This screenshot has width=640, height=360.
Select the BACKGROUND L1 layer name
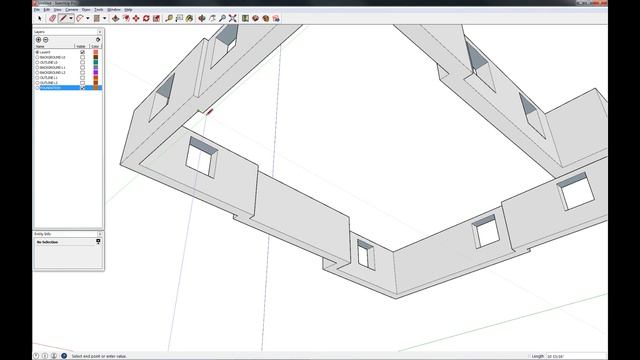53,67
